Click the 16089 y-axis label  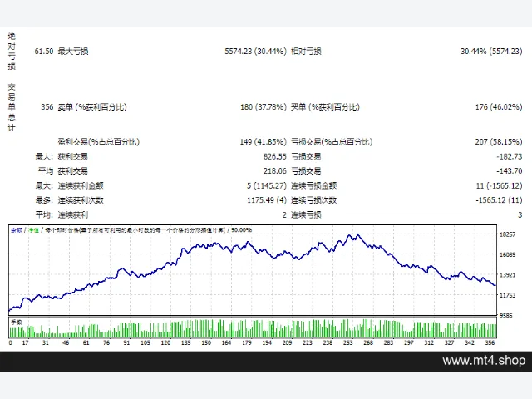point(507,254)
